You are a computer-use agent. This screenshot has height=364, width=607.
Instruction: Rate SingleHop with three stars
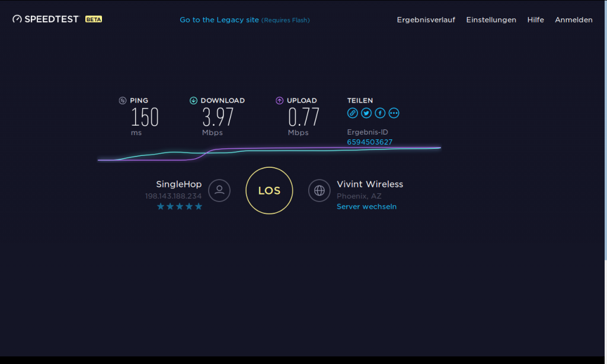pyautogui.click(x=179, y=206)
